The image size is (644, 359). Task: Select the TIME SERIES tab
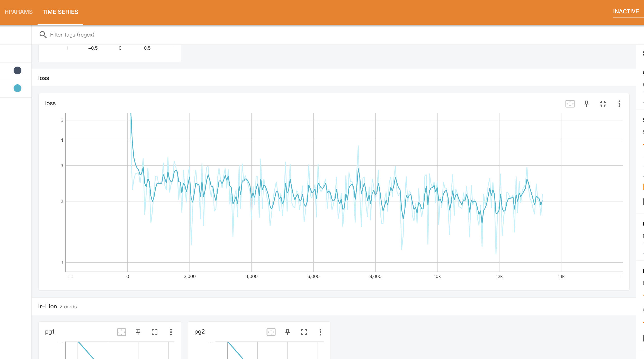tap(60, 12)
